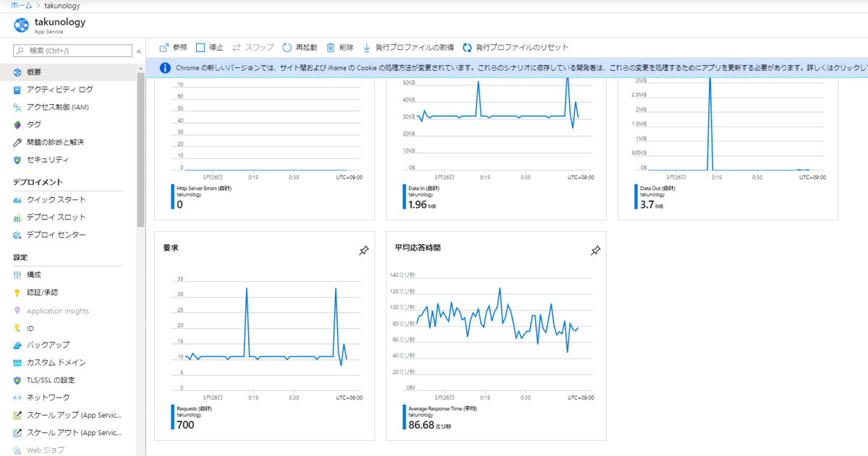Click the info icon in Chrome banner
The width and height of the screenshot is (868, 456).
[x=164, y=68]
